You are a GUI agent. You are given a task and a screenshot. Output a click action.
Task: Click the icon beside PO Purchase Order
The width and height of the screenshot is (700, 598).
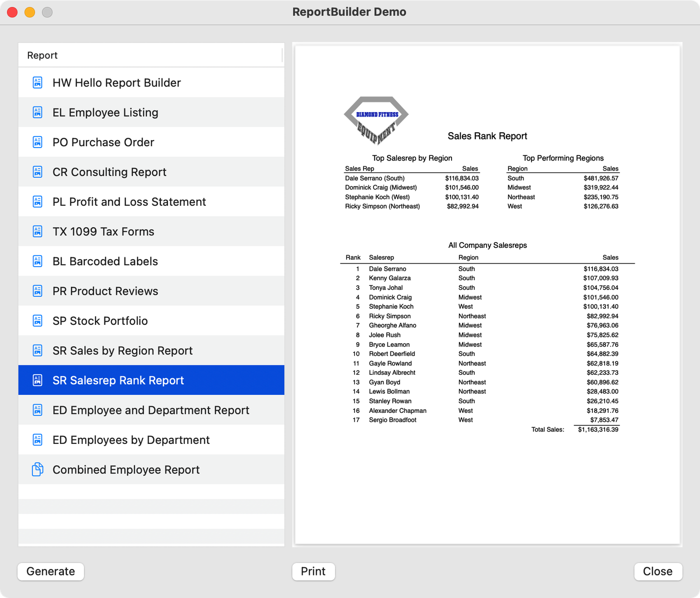37,142
